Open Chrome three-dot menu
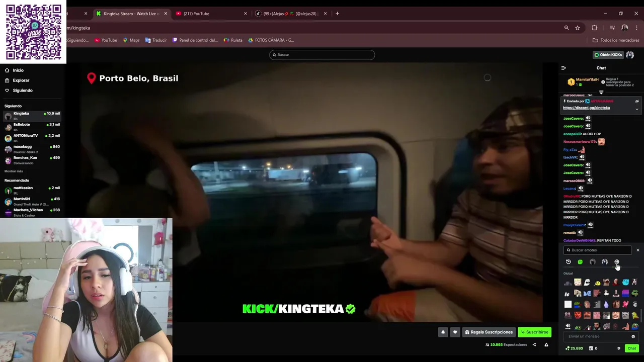 pos(636,28)
